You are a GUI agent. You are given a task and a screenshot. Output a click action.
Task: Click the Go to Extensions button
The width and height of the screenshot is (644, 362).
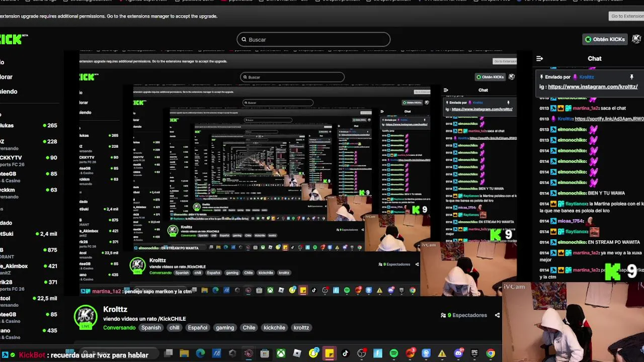point(626,16)
